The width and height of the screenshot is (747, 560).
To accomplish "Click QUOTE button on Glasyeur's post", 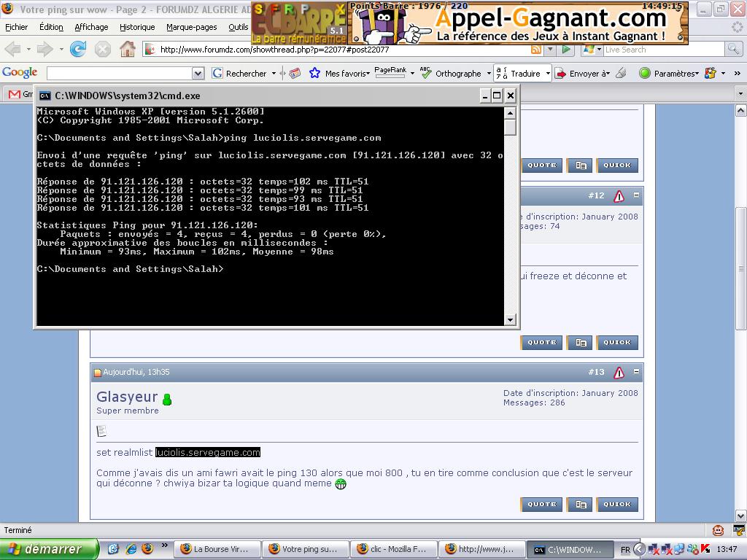I will coord(541,504).
